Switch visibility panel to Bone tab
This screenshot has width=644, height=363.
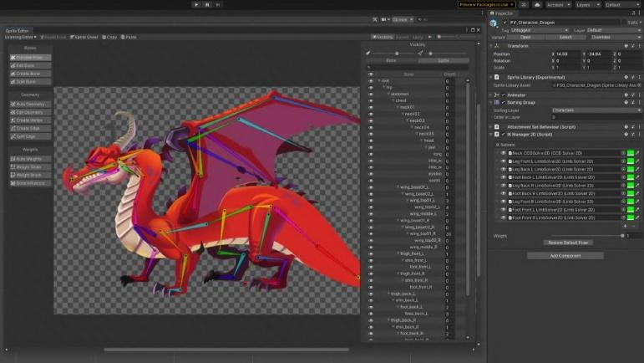click(x=392, y=60)
